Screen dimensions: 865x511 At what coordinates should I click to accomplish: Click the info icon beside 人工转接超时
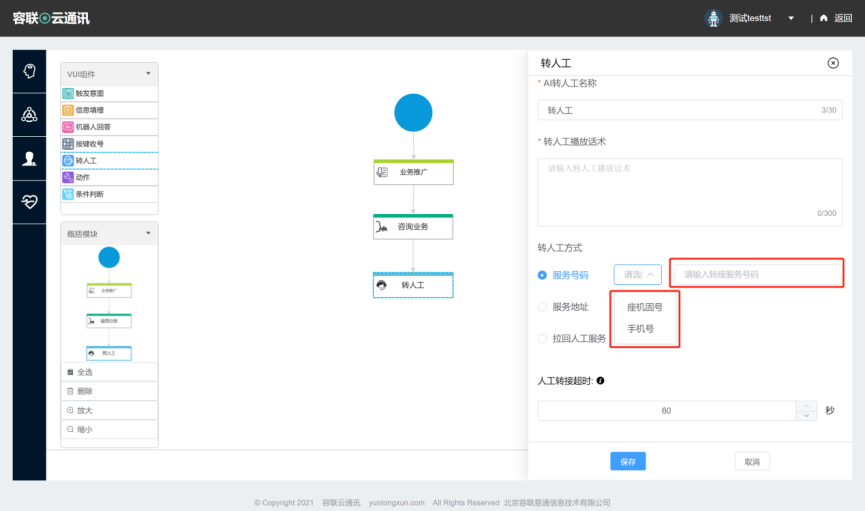pyautogui.click(x=600, y=381)
